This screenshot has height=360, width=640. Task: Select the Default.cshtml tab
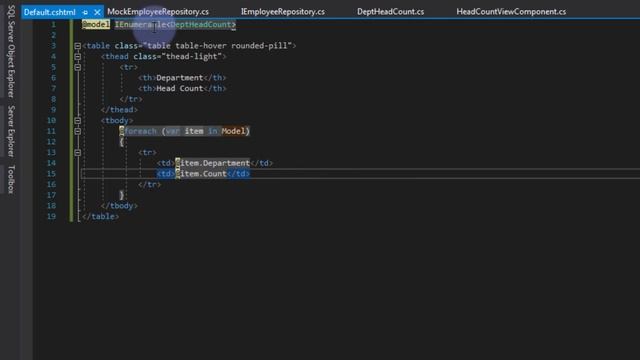coord(50,12)
